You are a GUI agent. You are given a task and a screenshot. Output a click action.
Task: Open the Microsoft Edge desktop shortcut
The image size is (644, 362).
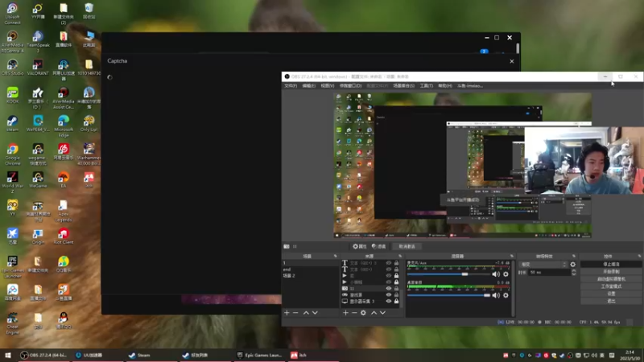click(x=64, y=125)
